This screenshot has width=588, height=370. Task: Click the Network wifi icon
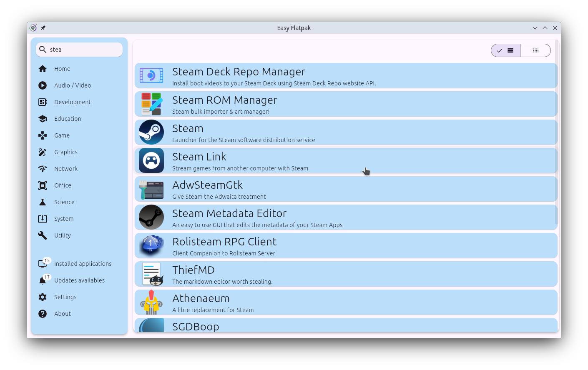pos(43,169)
